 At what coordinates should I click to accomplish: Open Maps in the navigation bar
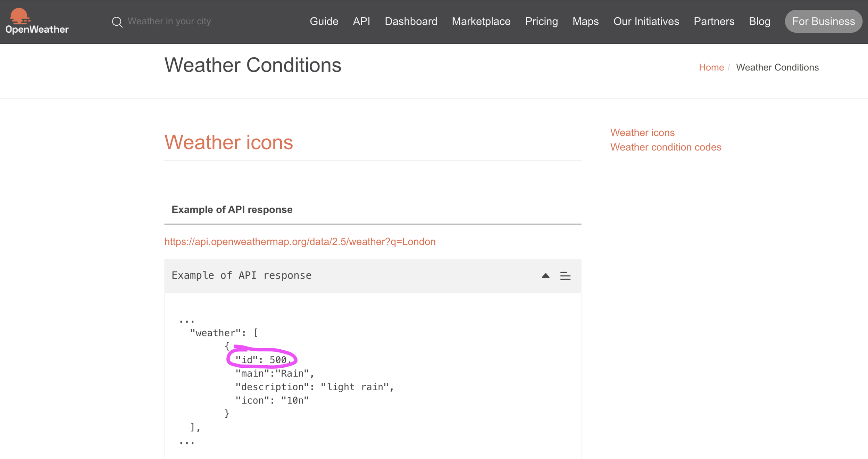586,22
